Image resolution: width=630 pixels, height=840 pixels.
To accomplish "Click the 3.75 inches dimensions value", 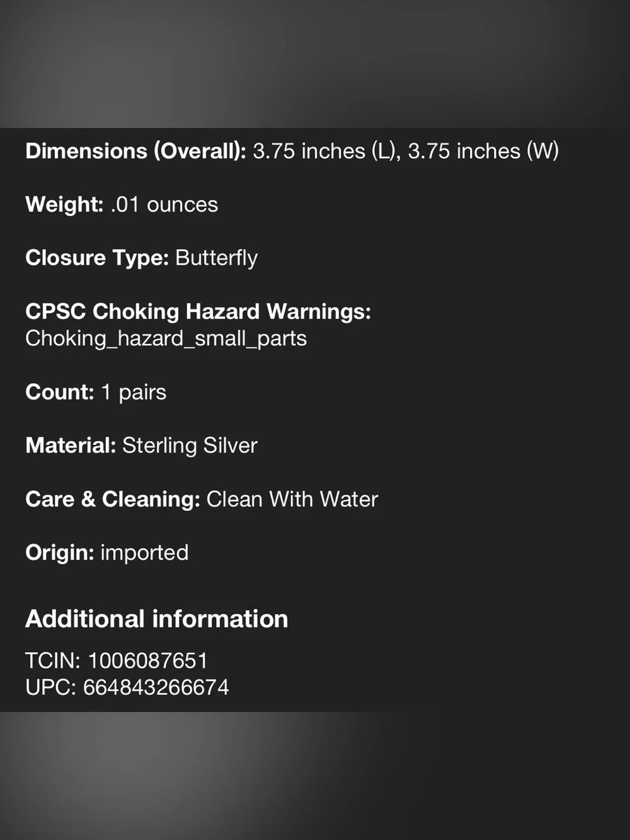I will pos(406,151).
